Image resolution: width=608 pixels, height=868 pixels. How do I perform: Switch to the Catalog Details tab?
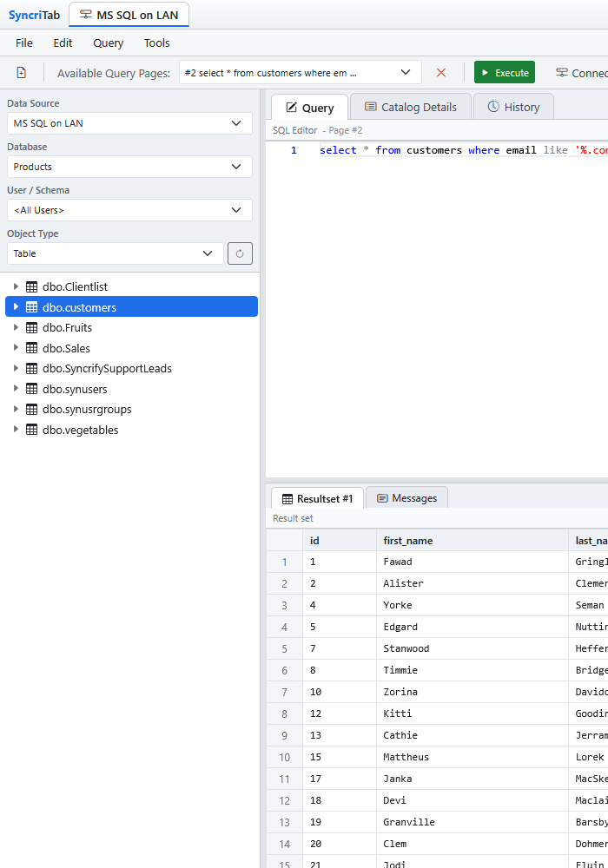point(411,107)
